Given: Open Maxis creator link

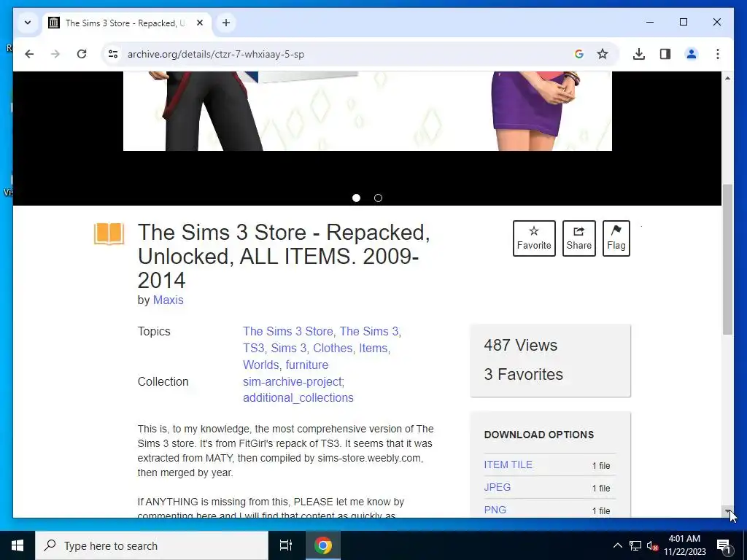Looking at the screenshot, I should [x=169, y=300].
